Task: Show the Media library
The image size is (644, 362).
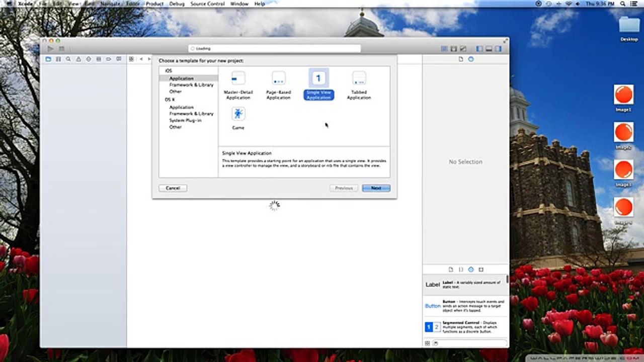Action: [x=481, y=269]
